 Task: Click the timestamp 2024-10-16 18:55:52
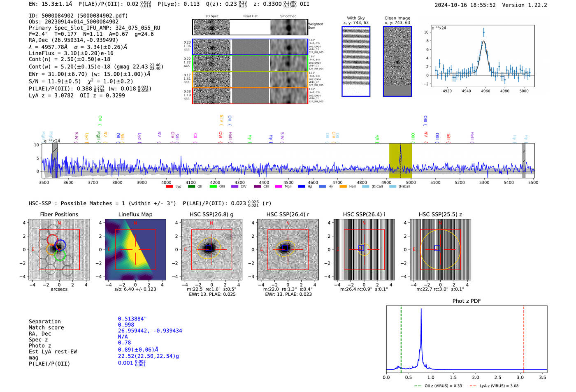[465, 5]
